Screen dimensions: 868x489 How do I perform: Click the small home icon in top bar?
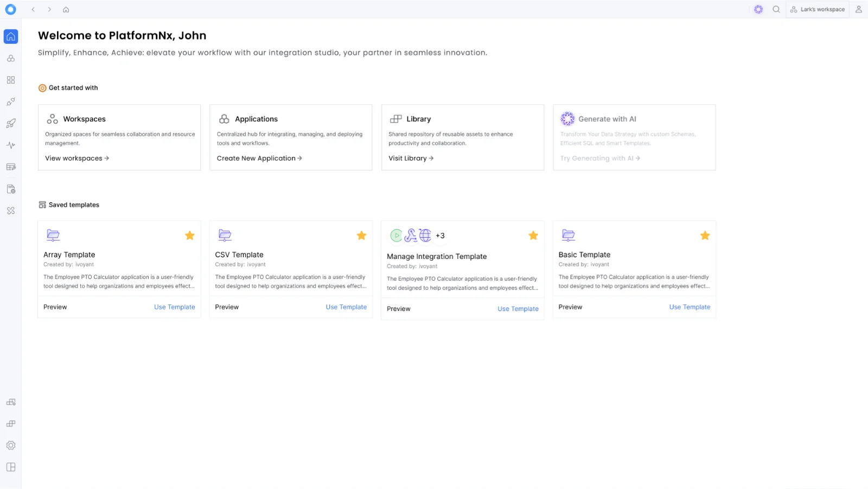click(66, 9)
